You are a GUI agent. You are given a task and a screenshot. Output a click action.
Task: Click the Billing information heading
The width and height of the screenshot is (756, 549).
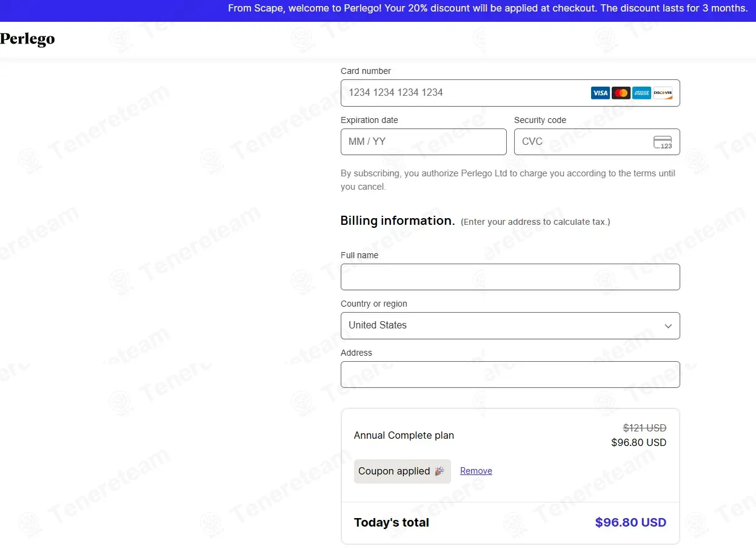click(398, 221)
